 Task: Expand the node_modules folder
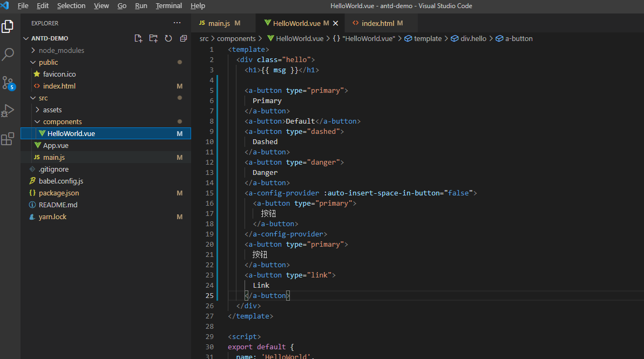[61, 50]
